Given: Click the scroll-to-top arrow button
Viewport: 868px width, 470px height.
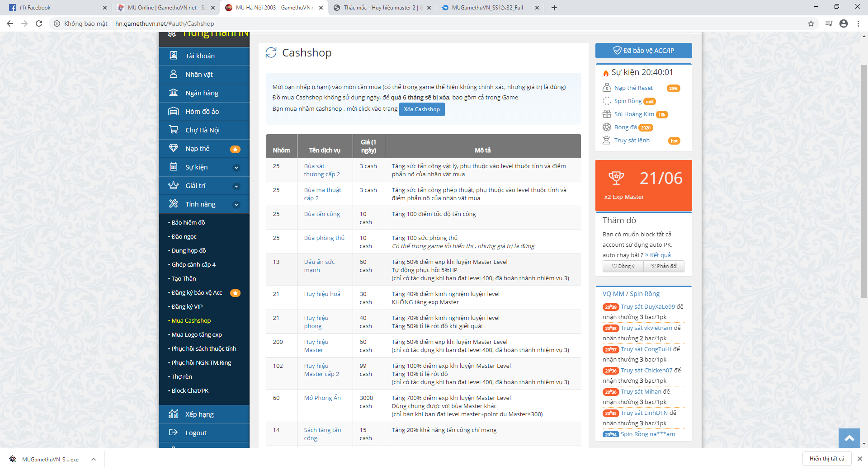Looking at the screenshot, I should [x=849, y=438].
